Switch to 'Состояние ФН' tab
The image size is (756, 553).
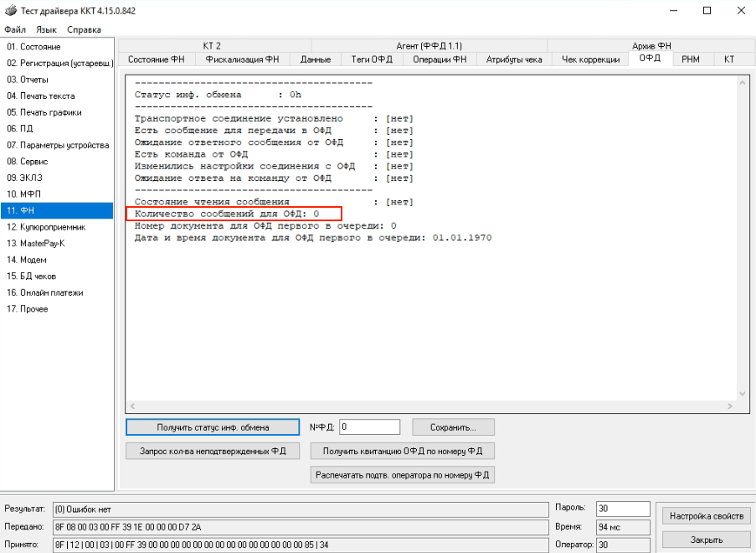tap(157, 59)
